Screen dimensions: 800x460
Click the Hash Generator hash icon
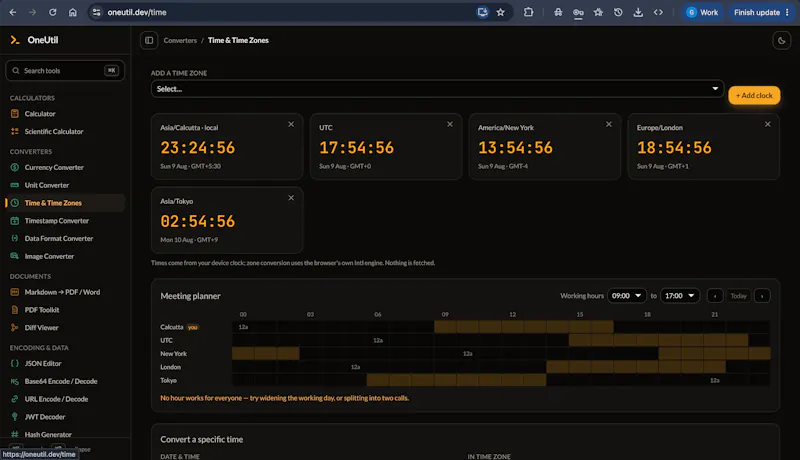pyautogui.click(x=15, y=435)
